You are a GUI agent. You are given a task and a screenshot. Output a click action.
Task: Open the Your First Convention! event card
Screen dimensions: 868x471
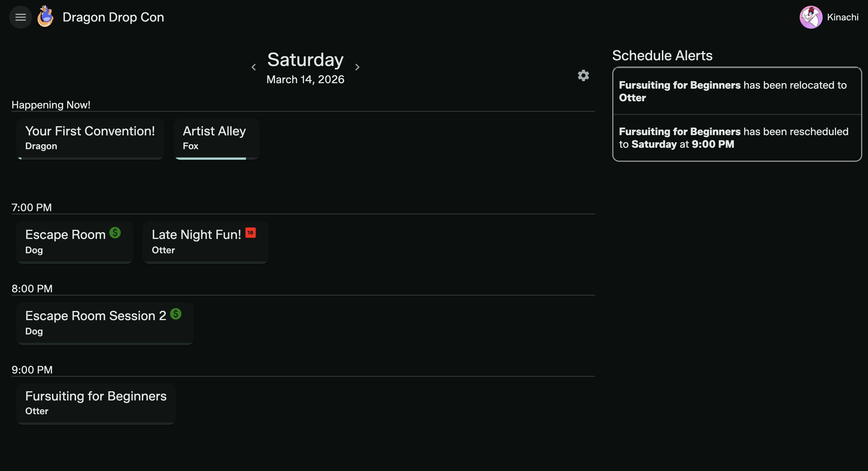90,138
